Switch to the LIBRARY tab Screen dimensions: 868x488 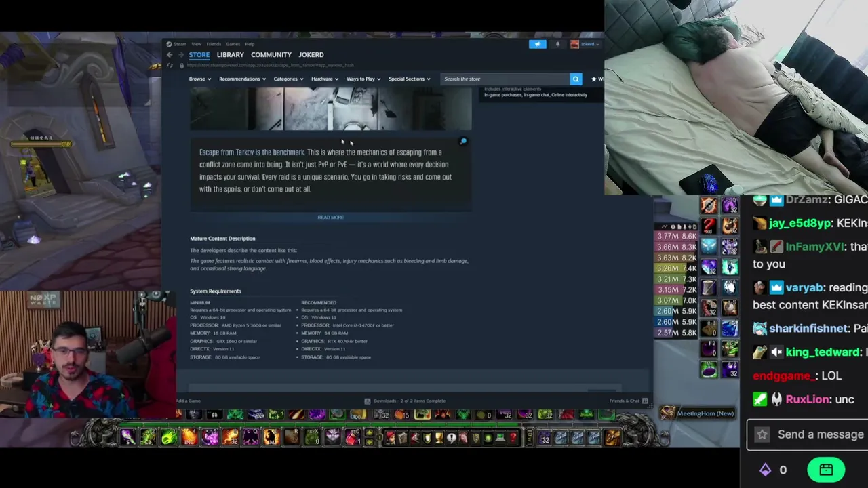click(230, 54)
